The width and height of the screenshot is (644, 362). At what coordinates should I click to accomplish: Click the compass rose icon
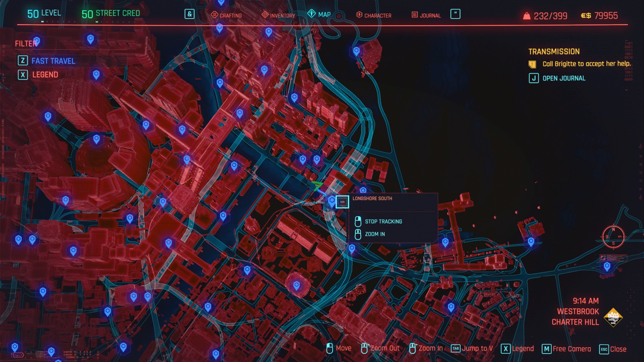click(x=613, y=236)
